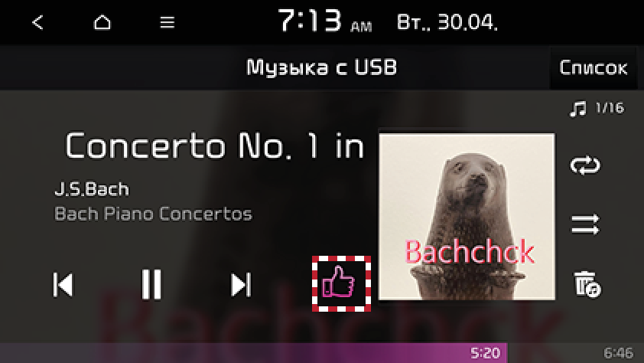Open the Список track list

(x=593, y=67)
